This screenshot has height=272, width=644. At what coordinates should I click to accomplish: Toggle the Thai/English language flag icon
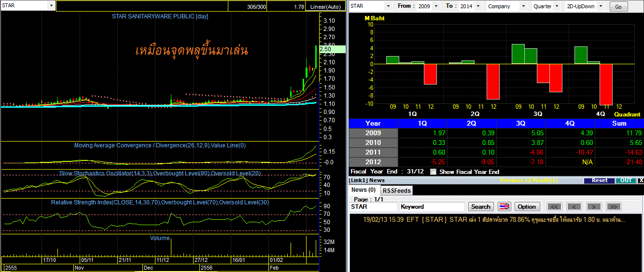coord(504,206)
